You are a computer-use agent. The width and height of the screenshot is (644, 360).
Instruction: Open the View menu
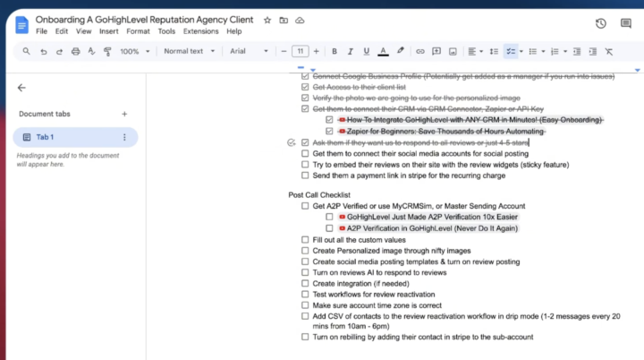coord(83,31)
